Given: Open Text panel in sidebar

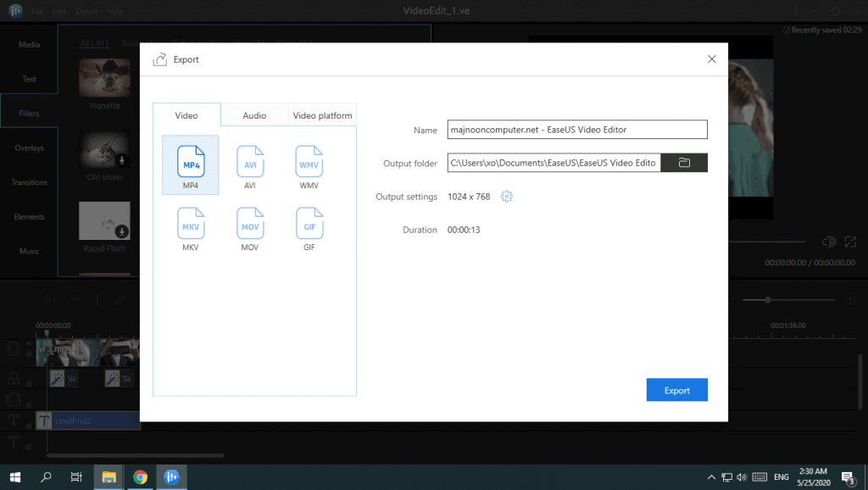Looking at the screenshot, I should pyautogui.click(x=29, y=79).
